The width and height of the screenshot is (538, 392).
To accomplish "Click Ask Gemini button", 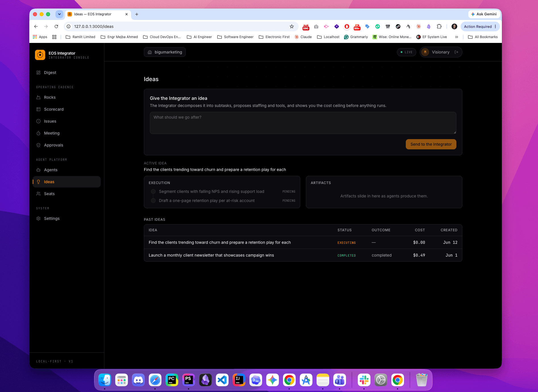I will click(484, 14).
